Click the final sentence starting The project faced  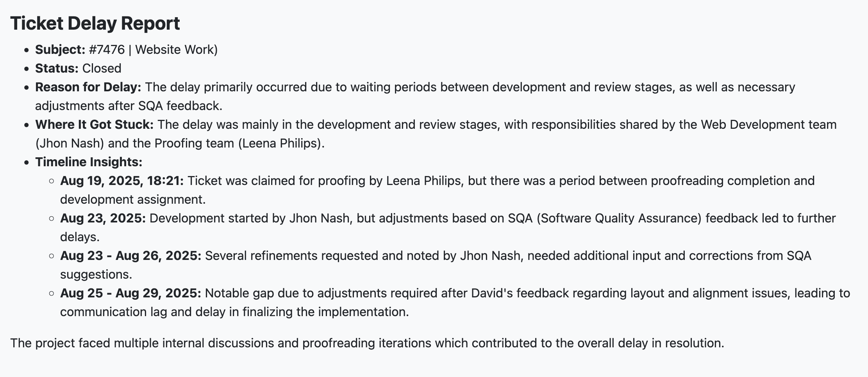point(367,343)
